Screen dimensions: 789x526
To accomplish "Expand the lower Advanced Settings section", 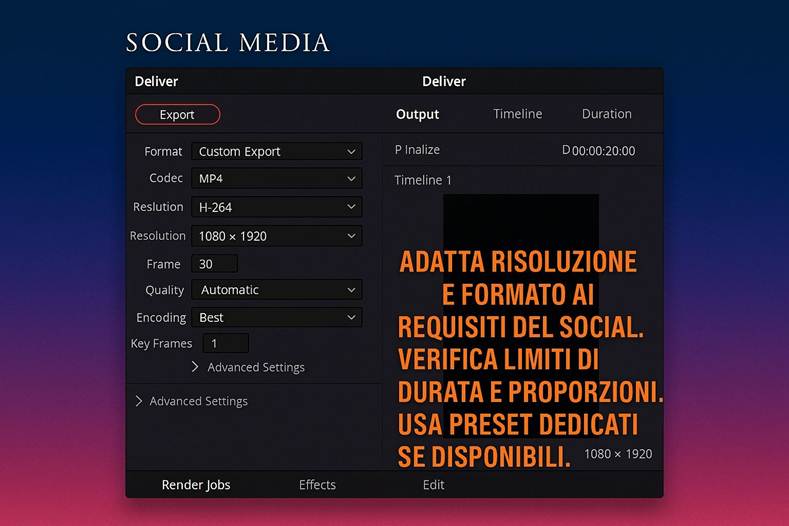I will click(x=192, y=401).
